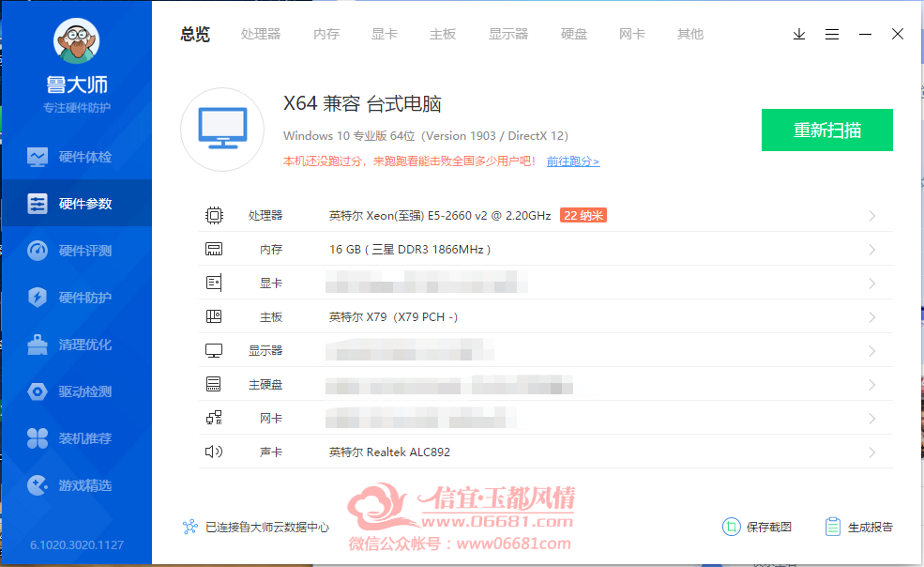Open 清理优化 in the sidebar

point(77,344)
